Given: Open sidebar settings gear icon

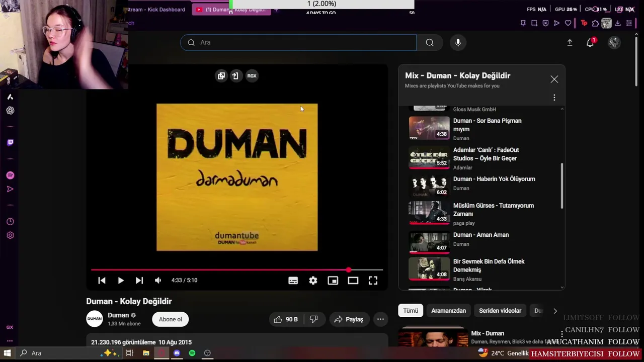Looking at the screenshot, I should point(10,235).
